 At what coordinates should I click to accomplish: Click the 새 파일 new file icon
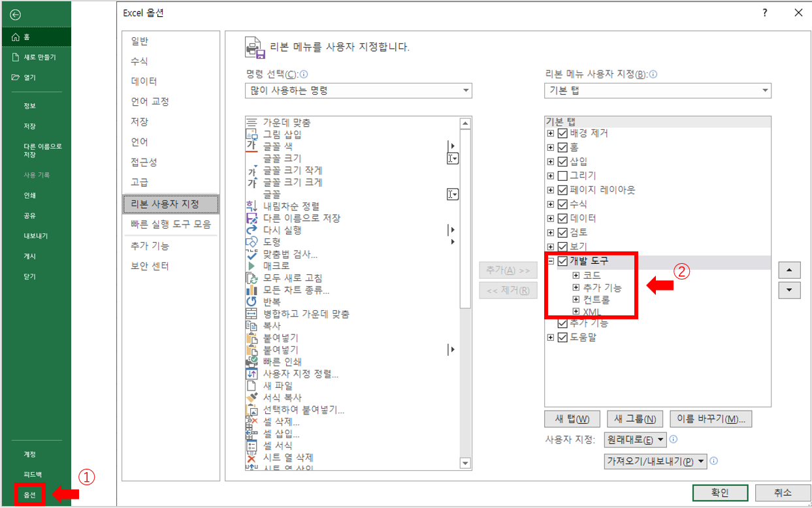(252, 386)
